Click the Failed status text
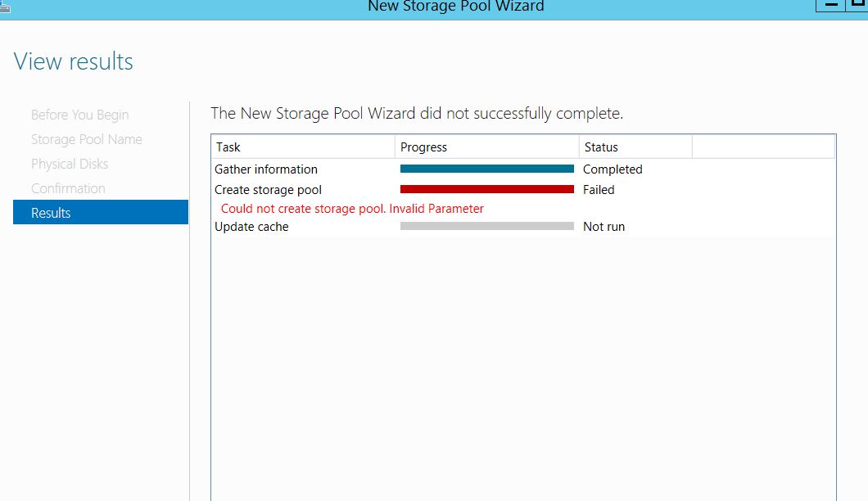Image resolution: width=868 pixels, height=501 pixels. 599,189
